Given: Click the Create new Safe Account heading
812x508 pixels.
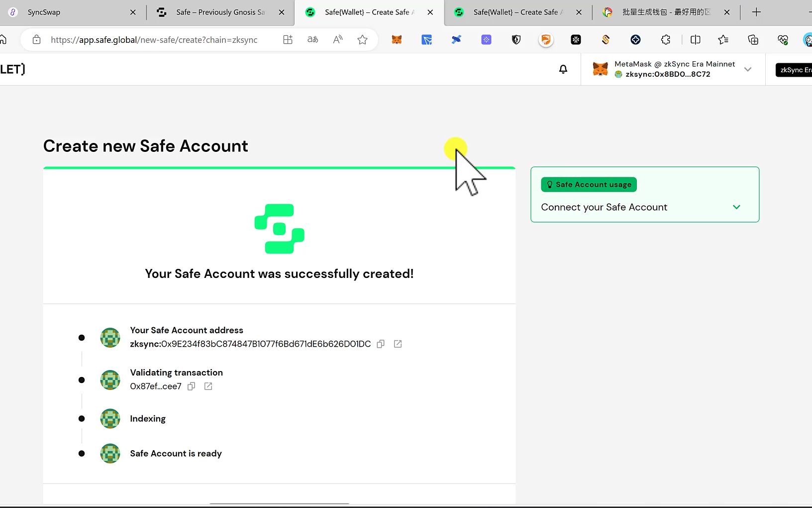Looking at the screenshot, I should [x=145, y=146].
